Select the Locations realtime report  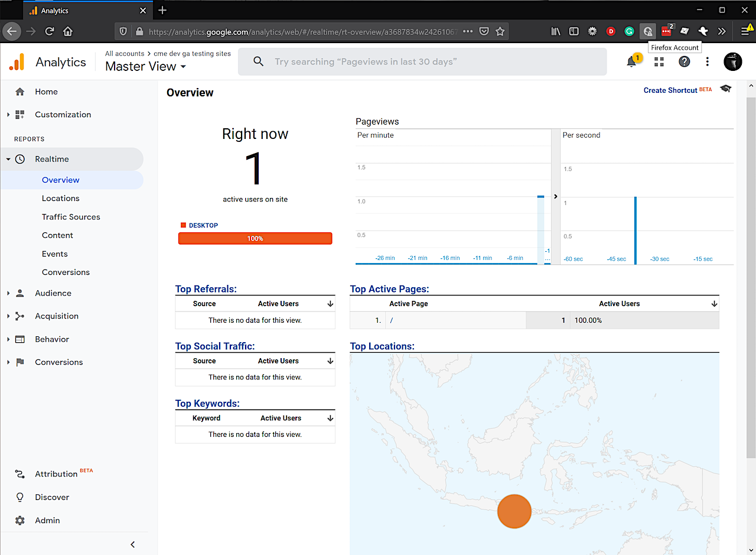(x=60, y=199)
